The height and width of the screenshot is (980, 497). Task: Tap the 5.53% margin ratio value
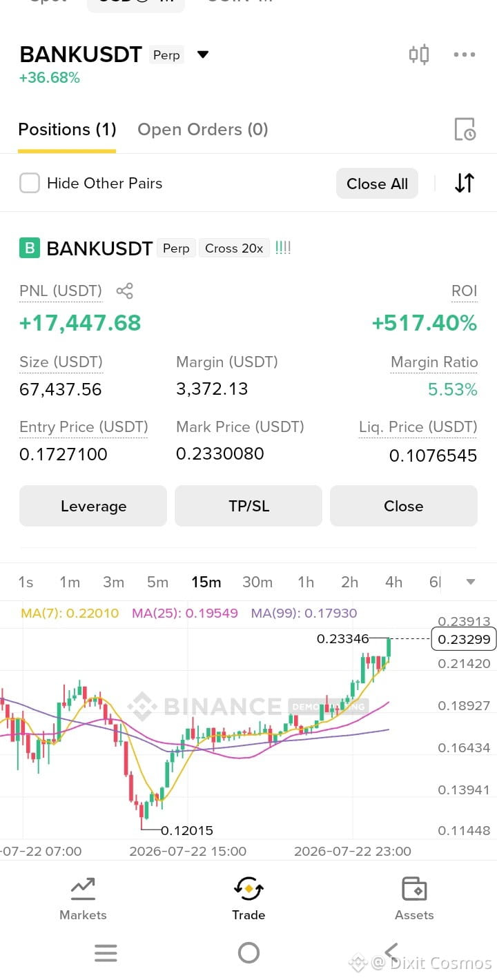(453, 390)
